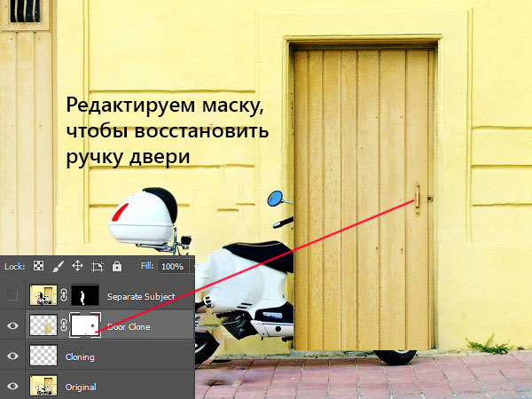This screenshot has height=399, width=532.
Task: Click the Lock: label in the Layers panel
Action: point(14,267)
